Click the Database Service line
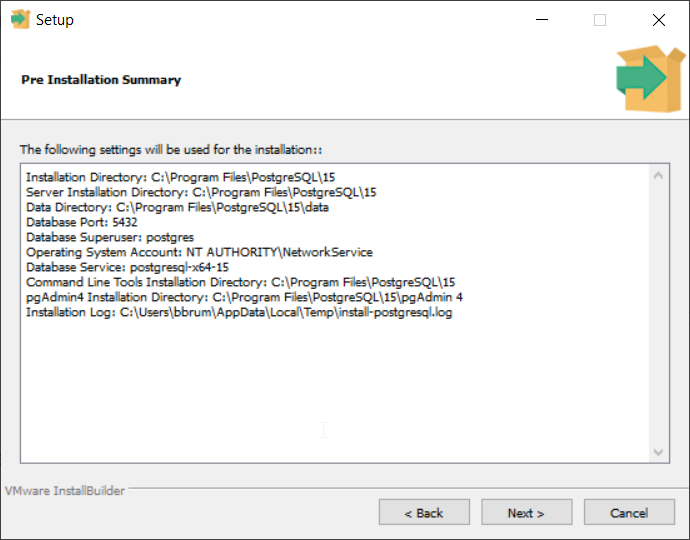The image size is (690, 540). coord(127,267)
